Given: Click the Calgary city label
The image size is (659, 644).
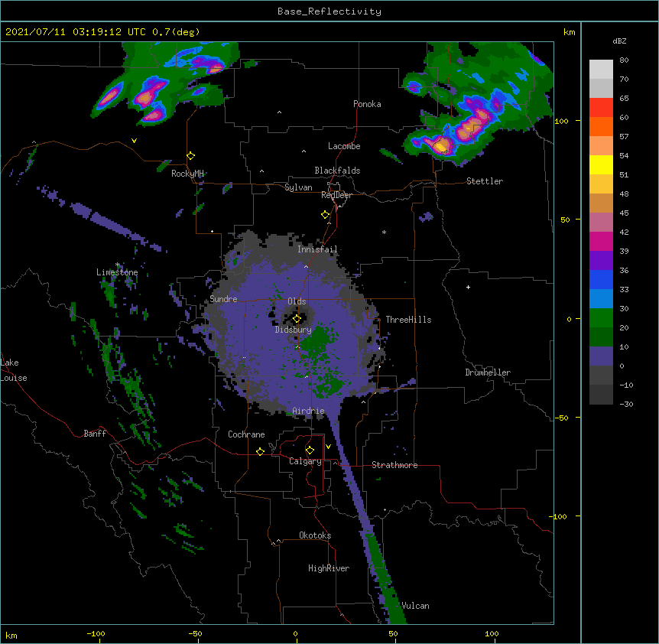Looking at the screenshot, I should [306, 461].
